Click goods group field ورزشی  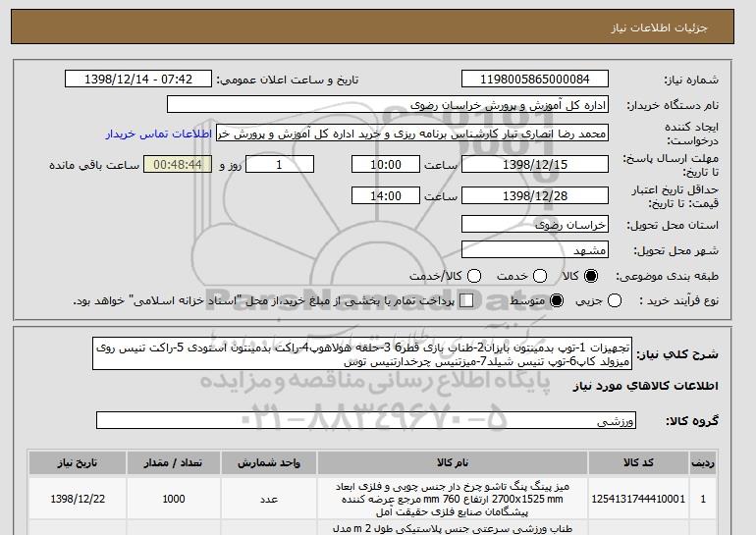366,421
